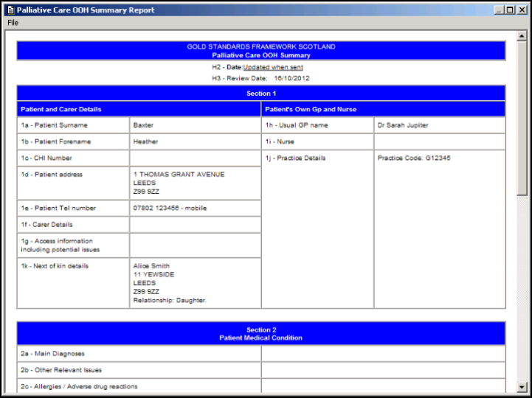This screenshot has width=532, height=398.
Task: Click Practice Code G12345 value
Action: 413,158
